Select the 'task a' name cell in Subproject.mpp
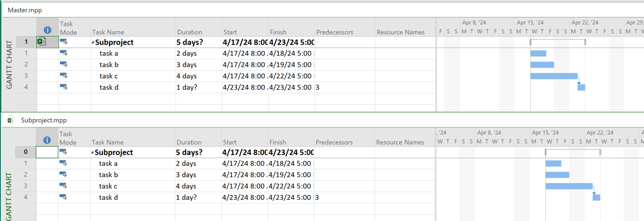This screenshot has width=644, height=221. click(x=133, y=164)
